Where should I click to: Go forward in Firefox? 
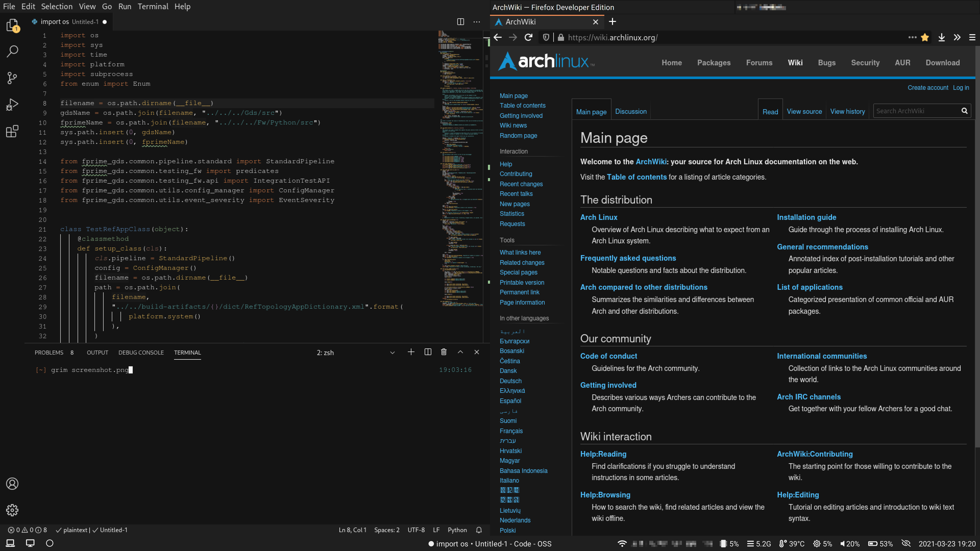tap(513, 37)
